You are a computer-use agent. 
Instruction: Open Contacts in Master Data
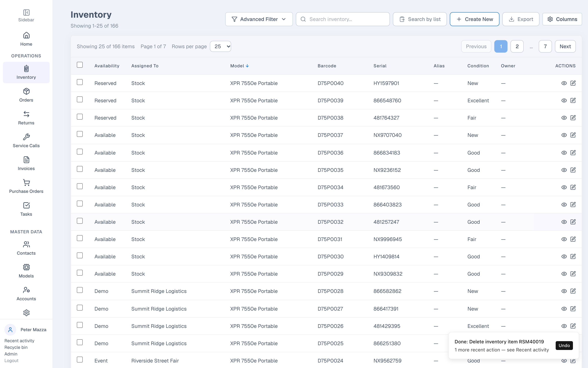pyautogui.click(x=26, y=248)
